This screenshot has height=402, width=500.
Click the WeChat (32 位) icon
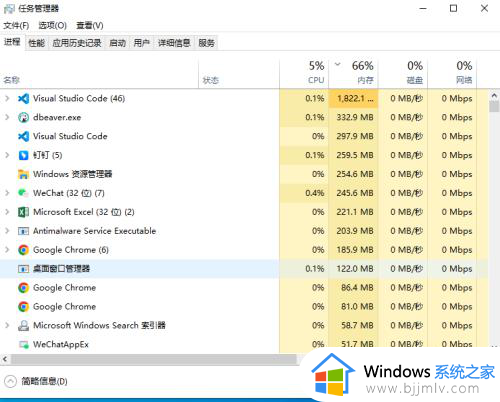tap(23, 193)
